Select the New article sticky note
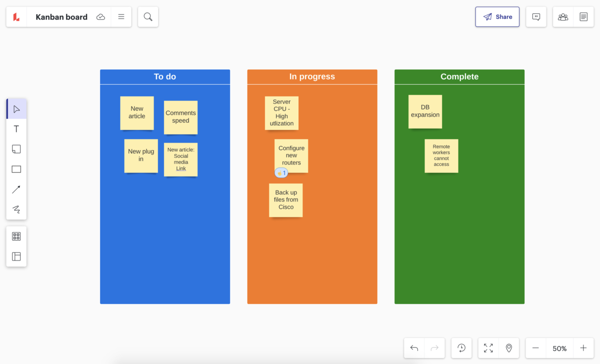Image resolution: width=600 pixels, height=364 pixels. 137,113
